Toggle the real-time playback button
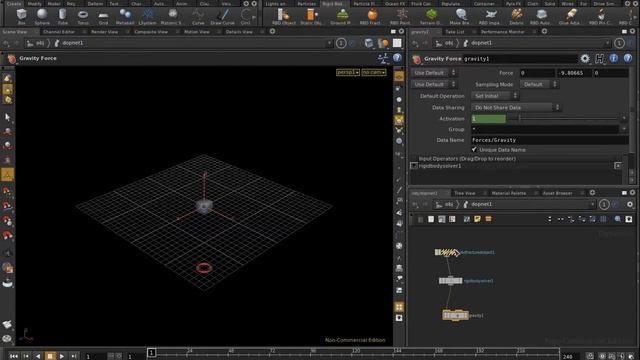The height and width of the screenshot is (360, 640). pos(591,356)
